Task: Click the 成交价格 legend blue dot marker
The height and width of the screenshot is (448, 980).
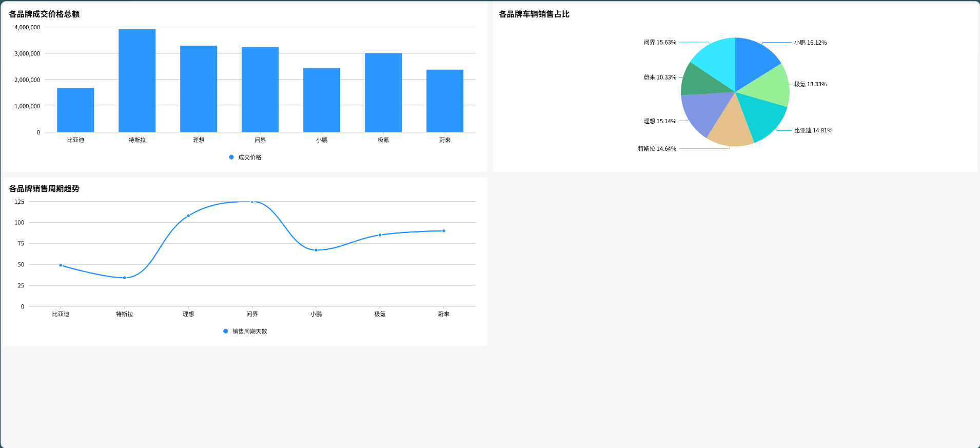Action: tap(231, 157)
